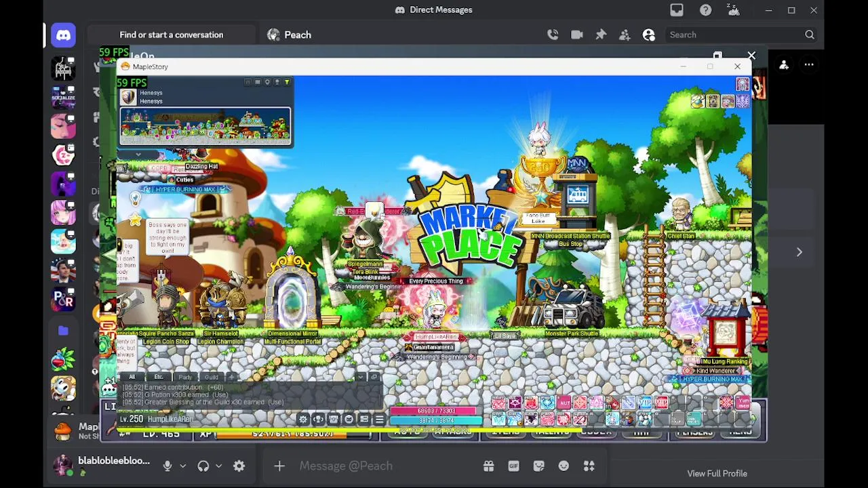Open profile panel more options
Image resolution: width=868 pixels, height=488 pixels.
pos(809,65)
